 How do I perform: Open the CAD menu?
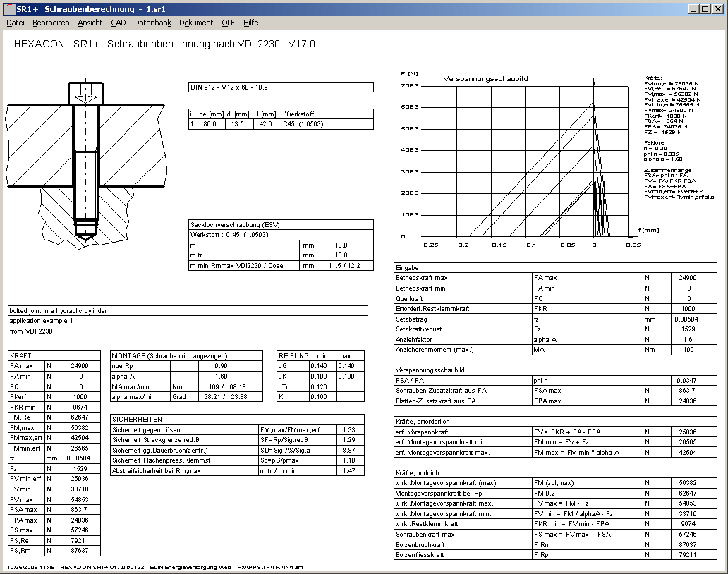click(119, 23)
